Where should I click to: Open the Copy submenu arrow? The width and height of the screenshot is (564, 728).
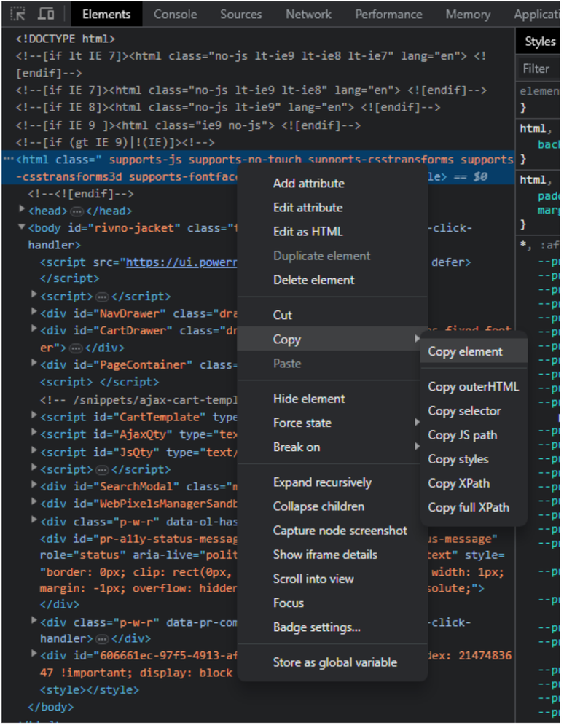click(x=418, y=340)
